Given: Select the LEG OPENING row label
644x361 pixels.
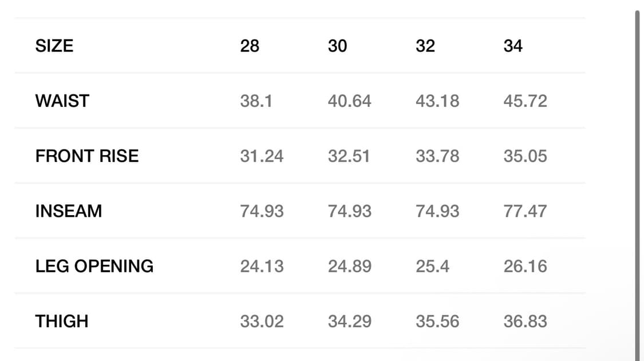Looking at the screenshot, I should (94, 266).
